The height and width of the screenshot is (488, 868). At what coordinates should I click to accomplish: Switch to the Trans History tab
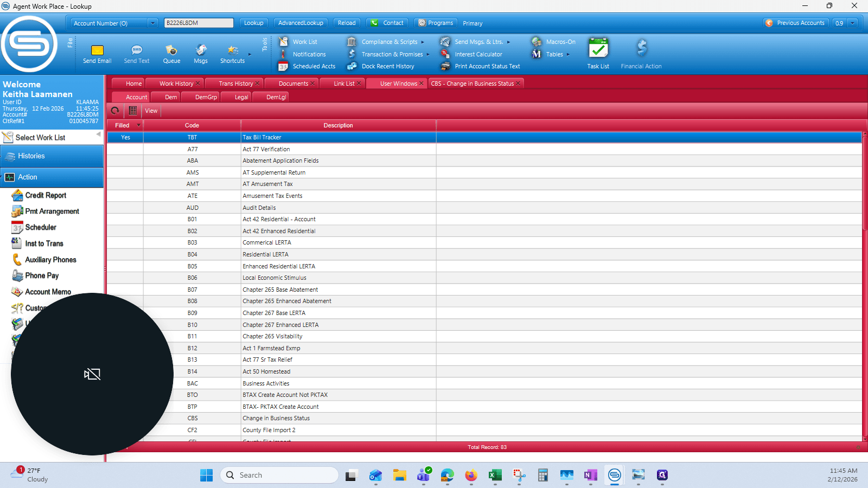point(236,84)
